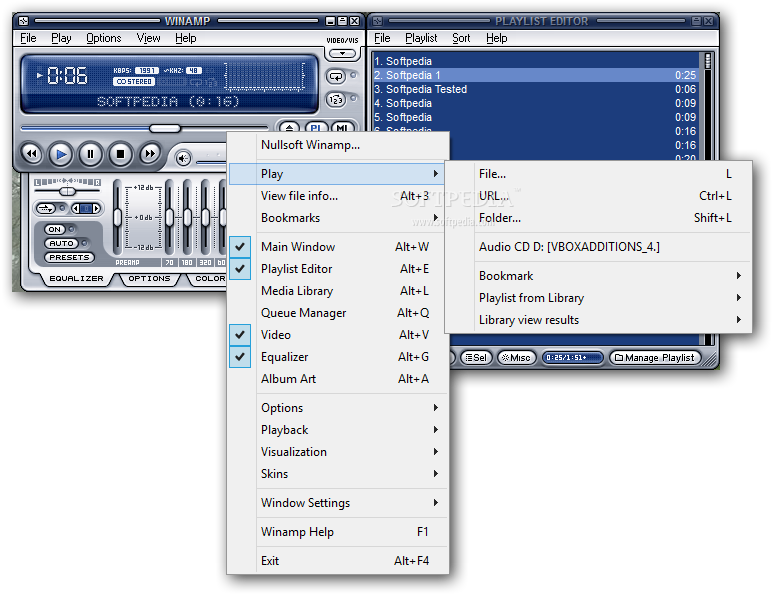Stop playback with the square Stop button

pos(120,154)
